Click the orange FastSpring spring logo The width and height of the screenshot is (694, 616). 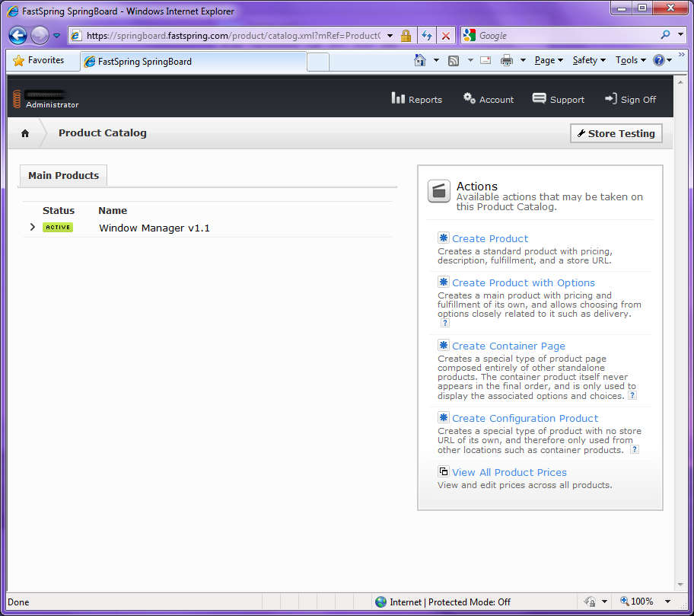pyautogui.click(x=17, y=99)
